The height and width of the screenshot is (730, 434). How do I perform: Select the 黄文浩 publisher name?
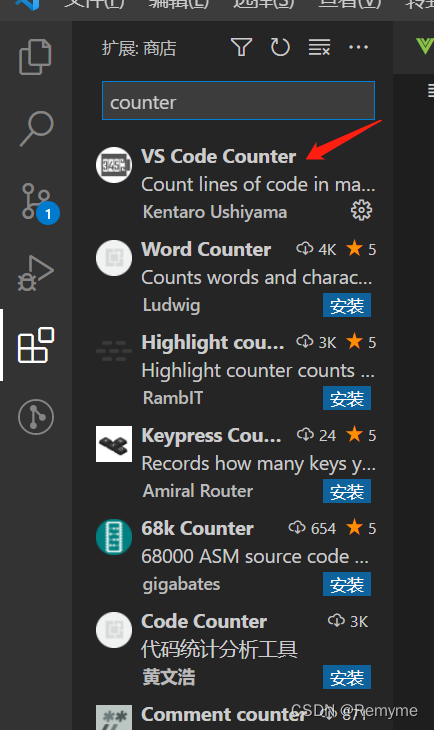169,677
